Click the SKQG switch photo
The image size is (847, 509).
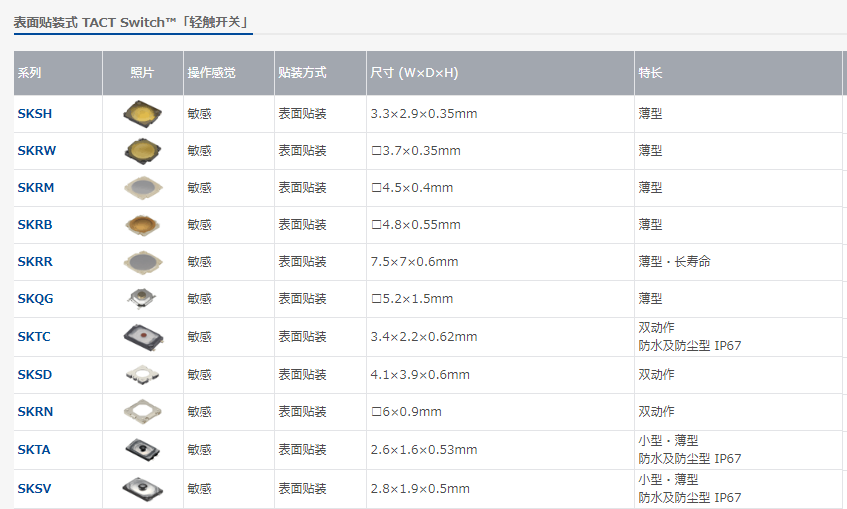coord(142,298)
